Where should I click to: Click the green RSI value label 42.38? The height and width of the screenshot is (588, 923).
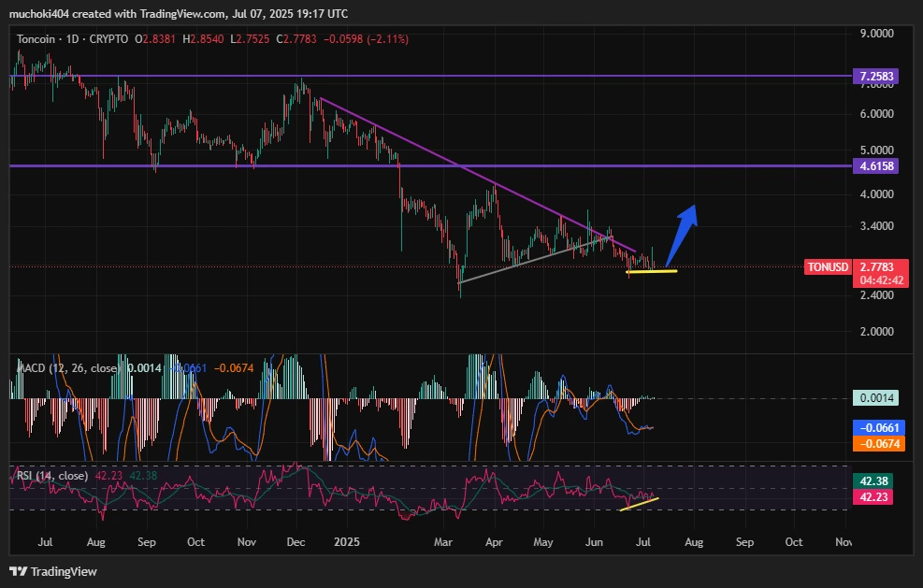click(879, 483)
